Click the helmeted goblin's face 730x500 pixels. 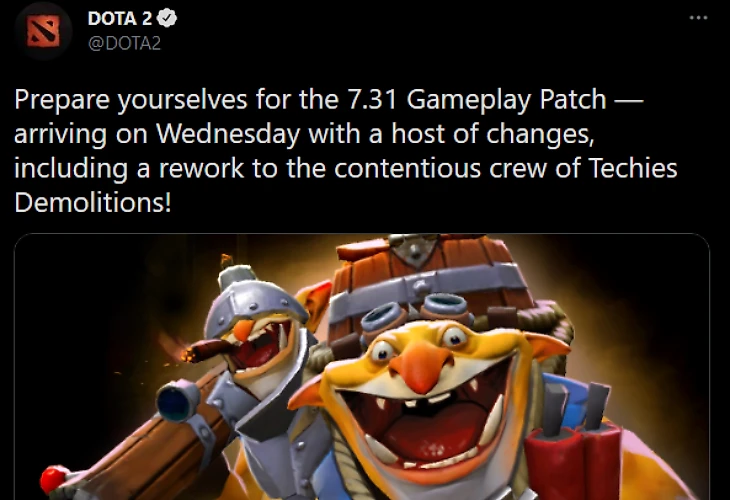(256, 347)
